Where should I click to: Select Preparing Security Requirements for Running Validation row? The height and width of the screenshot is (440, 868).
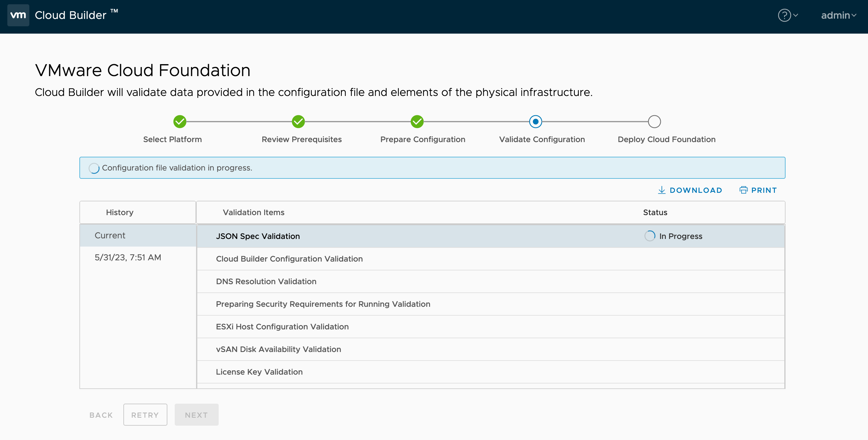491,304
